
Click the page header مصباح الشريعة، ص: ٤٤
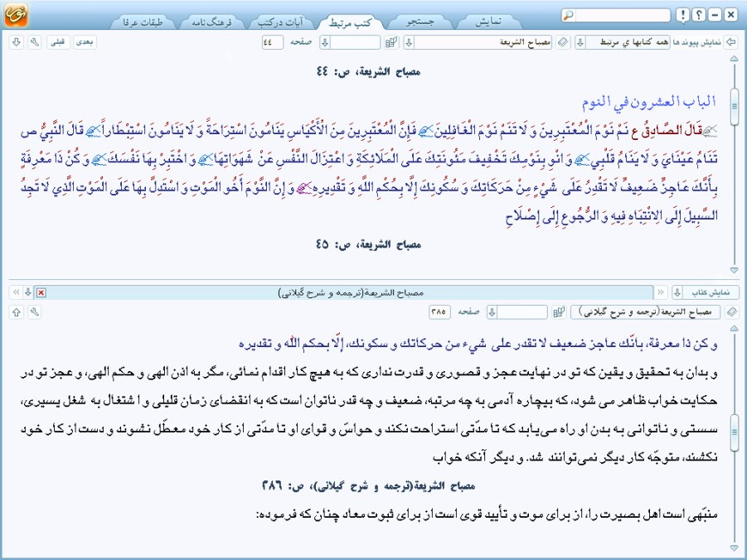tap(368, 72)
